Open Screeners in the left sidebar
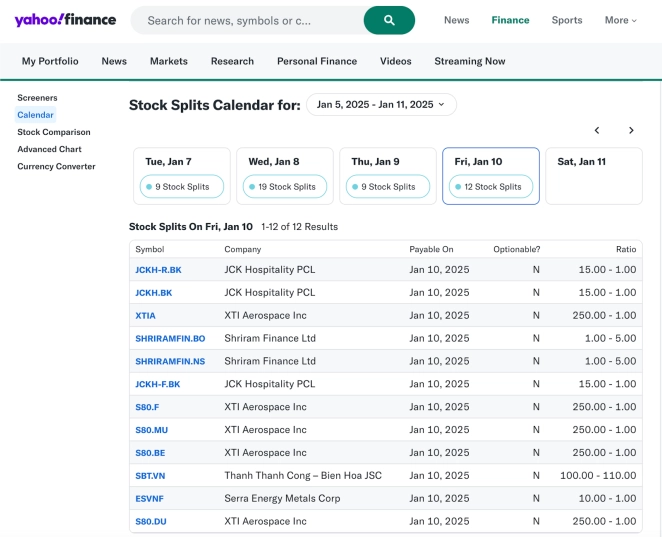This screenshot has height=537, width=662. point(37,98)
